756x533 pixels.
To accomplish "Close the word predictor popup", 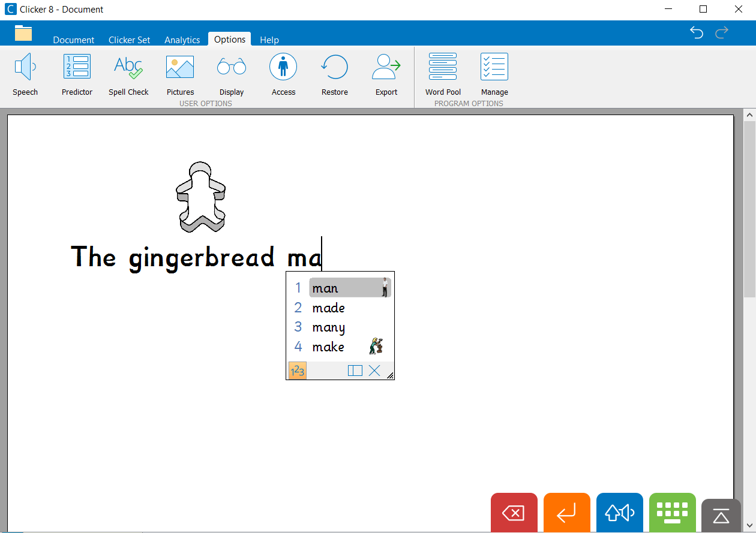I will click(374, 371).
